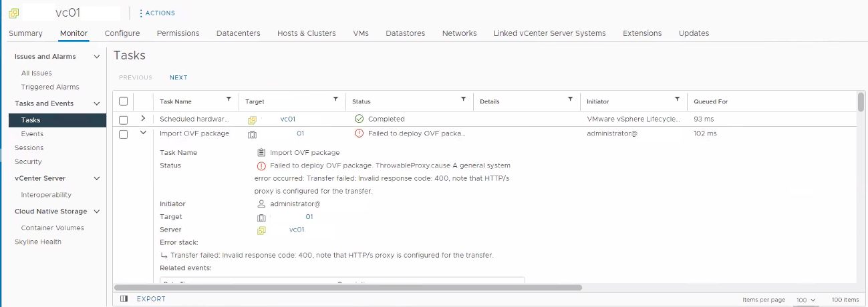The height and width of the screenshot is (307, 868).
Task: Open the Updates tab
Action: click(694, 33)
